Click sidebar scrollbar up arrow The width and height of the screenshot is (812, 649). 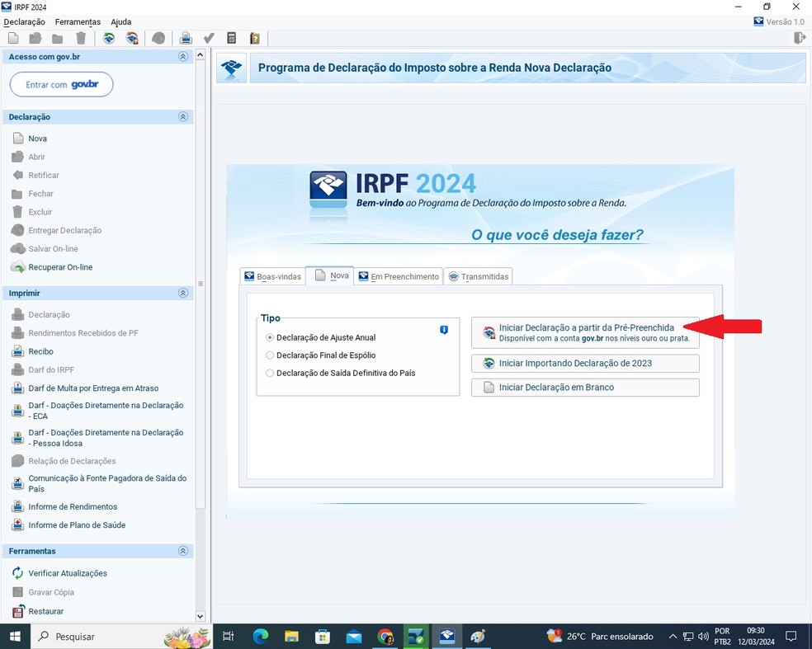tap(201, 54)
